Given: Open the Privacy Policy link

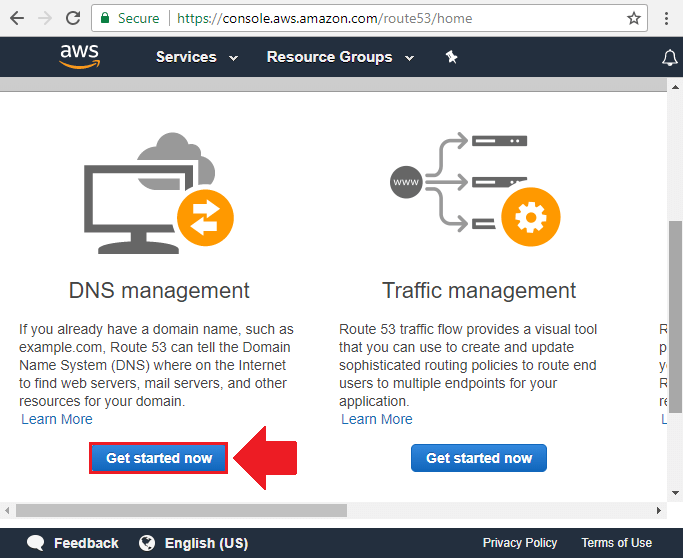Looking at the screenshot, I should [x=520, y=543].
